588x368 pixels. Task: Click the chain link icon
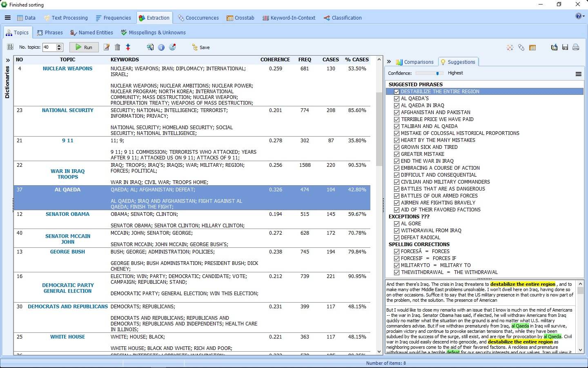521,47
